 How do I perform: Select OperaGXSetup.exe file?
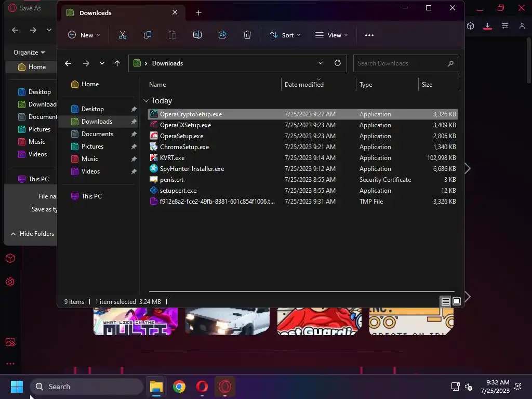303,125
